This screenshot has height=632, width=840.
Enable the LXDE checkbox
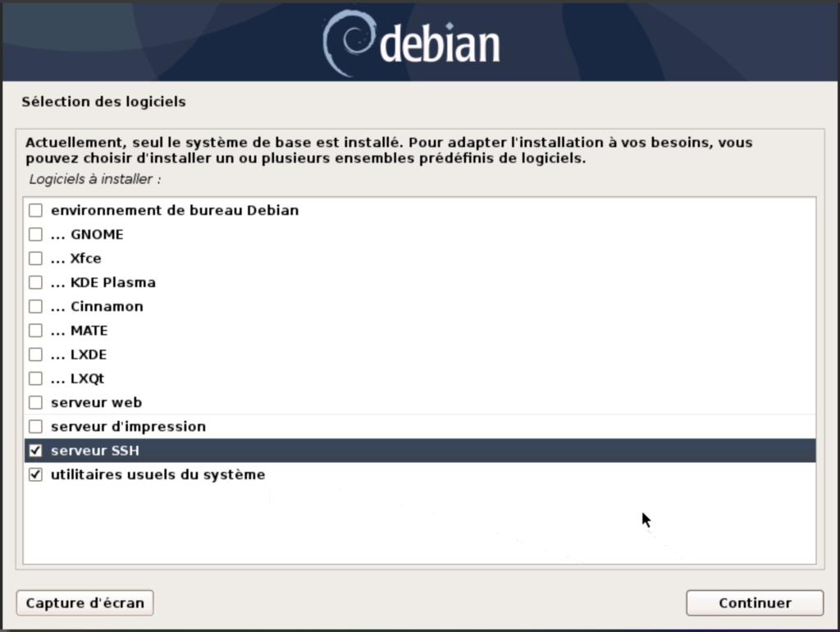(x=35, y=355)
